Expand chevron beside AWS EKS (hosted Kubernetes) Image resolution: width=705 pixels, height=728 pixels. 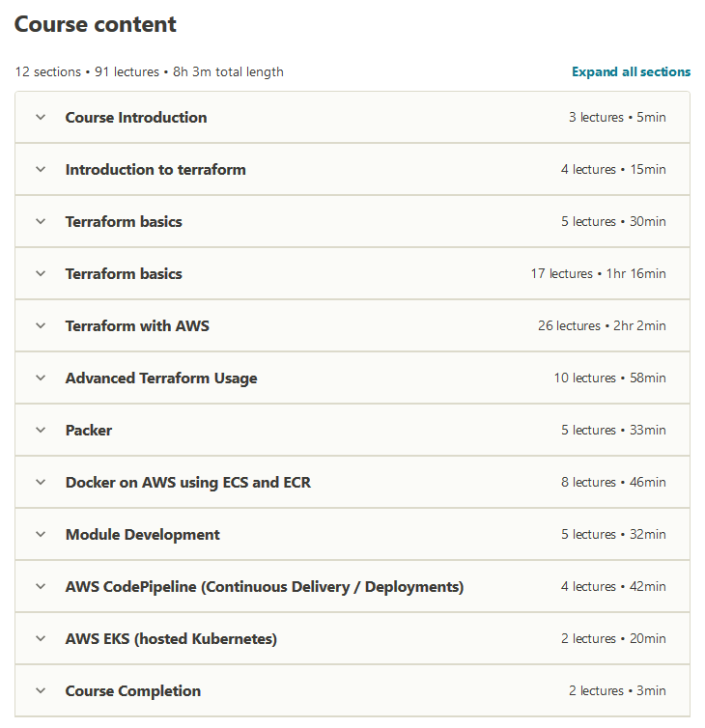click(x=41, y=638)
